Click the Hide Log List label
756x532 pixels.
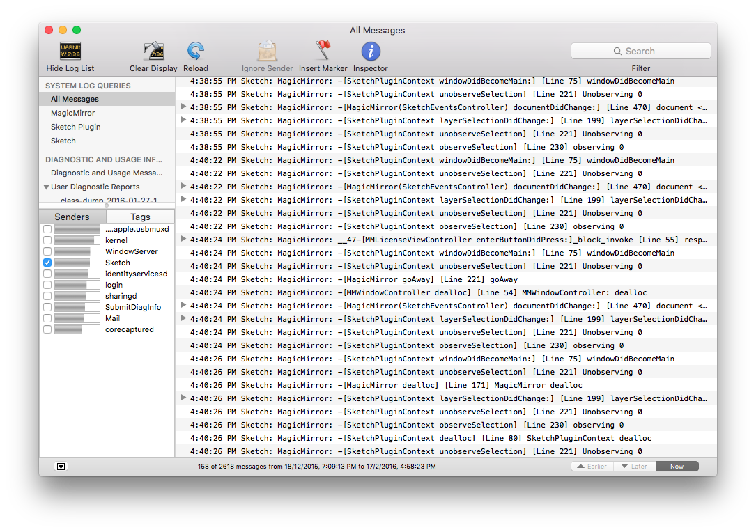point(70,68)
